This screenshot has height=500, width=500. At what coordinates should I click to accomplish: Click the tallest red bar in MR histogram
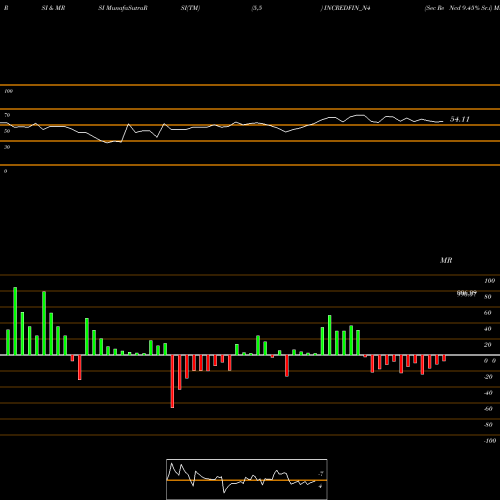(172, 381)
